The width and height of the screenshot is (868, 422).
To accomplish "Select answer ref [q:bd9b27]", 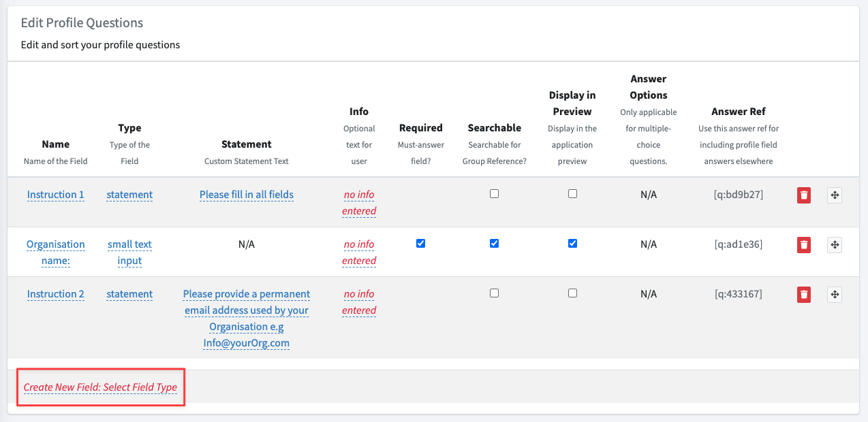I will 739,195.
